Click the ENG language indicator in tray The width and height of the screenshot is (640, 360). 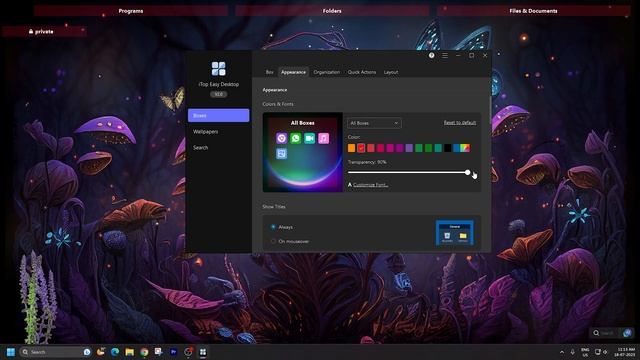pos(585,352)
